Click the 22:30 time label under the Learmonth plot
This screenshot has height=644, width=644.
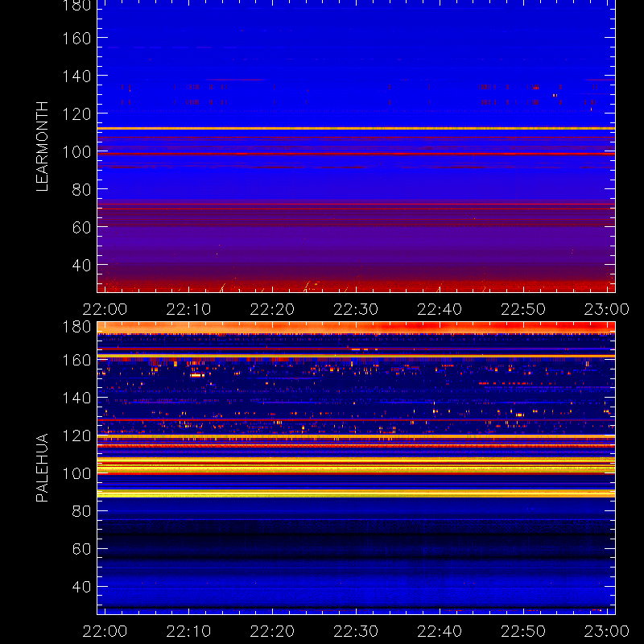(356, 309)
